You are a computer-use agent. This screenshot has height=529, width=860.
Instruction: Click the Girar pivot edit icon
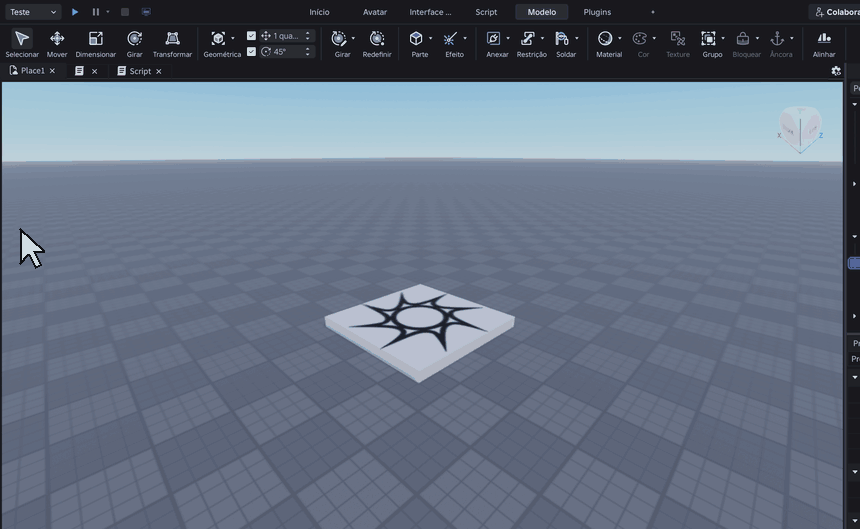(x=339, y=38)
